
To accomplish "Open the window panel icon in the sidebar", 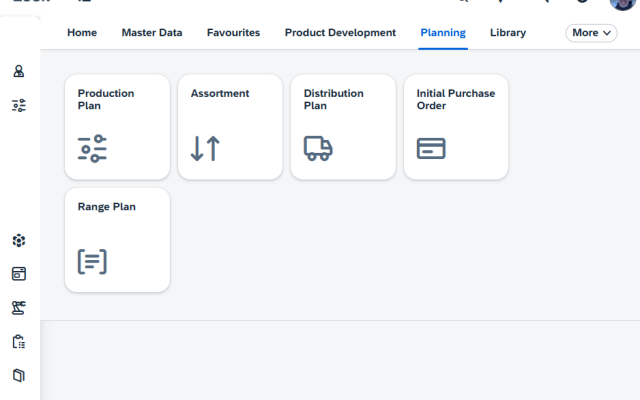I will pos(19,273).
